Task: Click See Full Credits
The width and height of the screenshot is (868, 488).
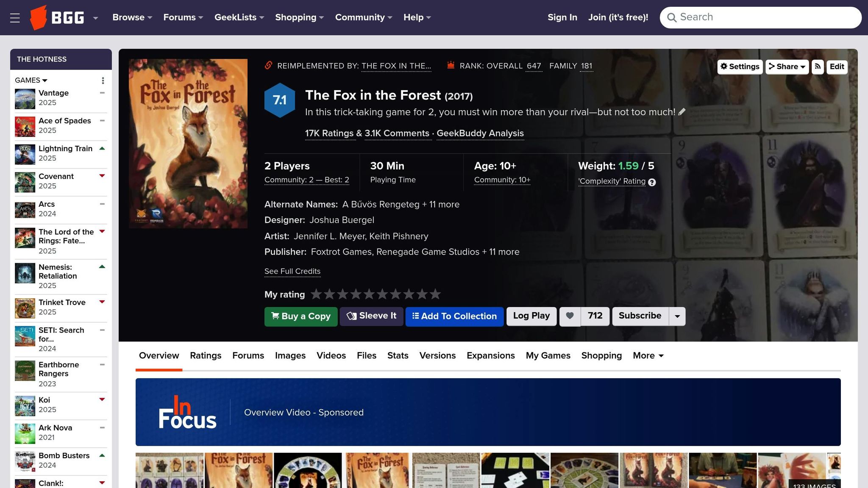Action: 292,271
